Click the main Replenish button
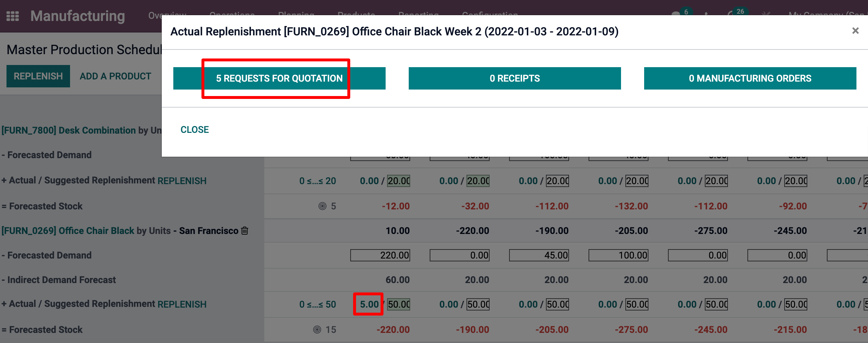Viewport: 868px width, 343px height. (38, 76)
